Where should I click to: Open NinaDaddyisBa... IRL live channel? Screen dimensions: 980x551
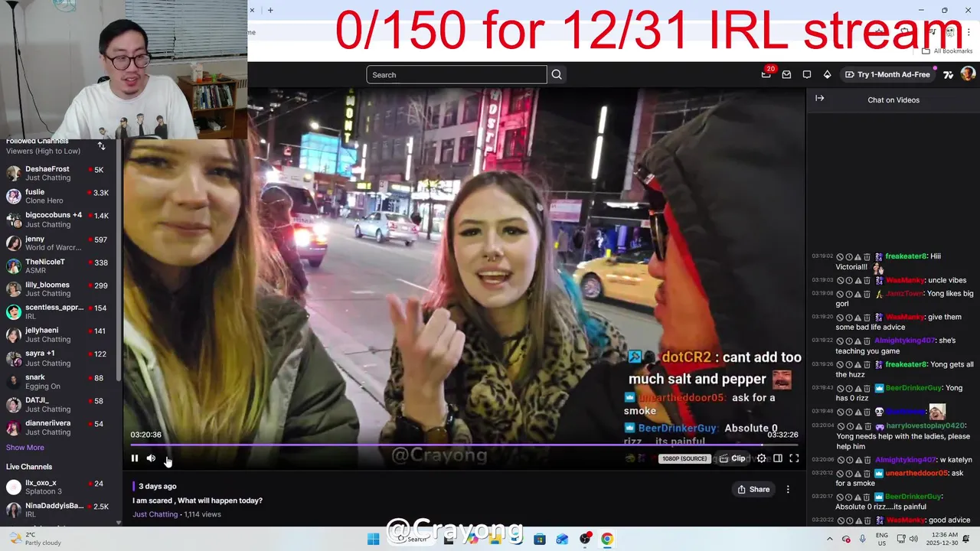tap(58, 510)
